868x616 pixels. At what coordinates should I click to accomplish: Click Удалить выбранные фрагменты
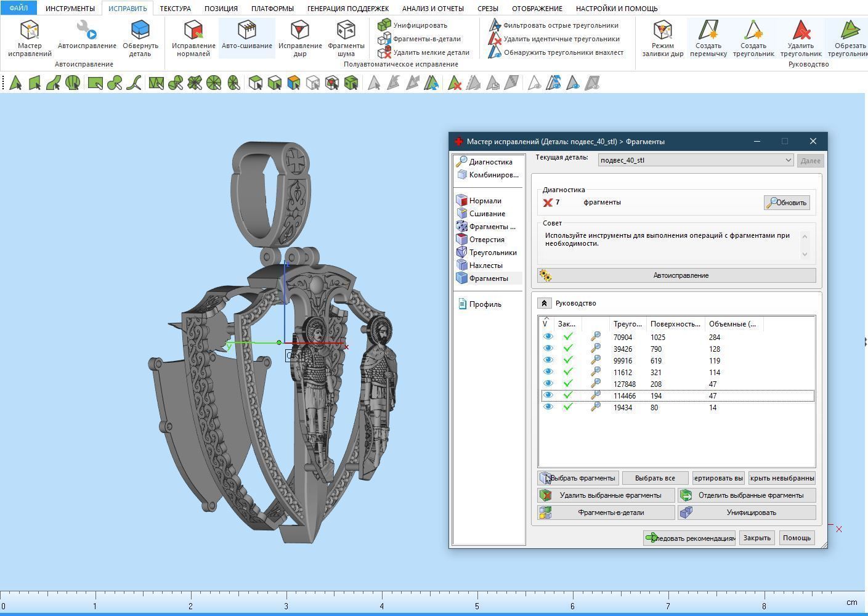[x=606, y=495]
